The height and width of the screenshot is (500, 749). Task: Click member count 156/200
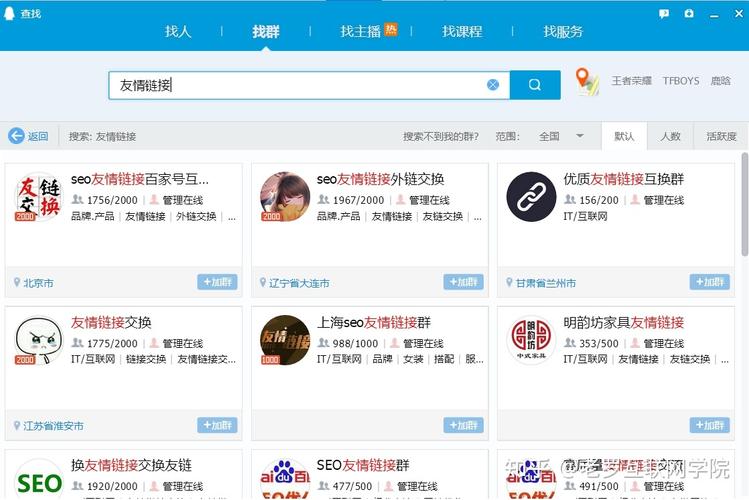[x=599, y=200]
